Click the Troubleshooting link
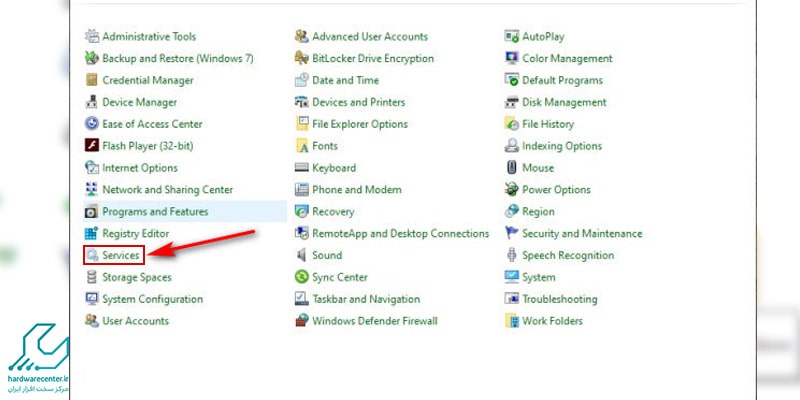Image resolution: width=800 pixels, height=400 pixels. click(x=560, y=299)
